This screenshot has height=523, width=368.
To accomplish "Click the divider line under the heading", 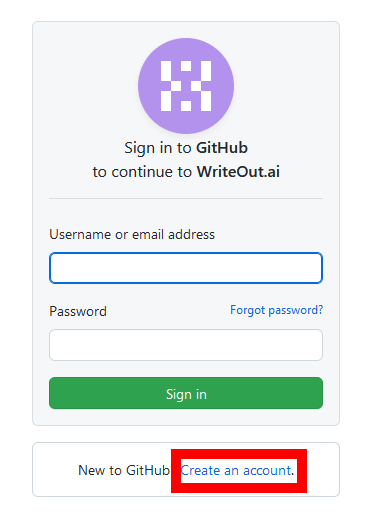I will (x=186, y=198).
